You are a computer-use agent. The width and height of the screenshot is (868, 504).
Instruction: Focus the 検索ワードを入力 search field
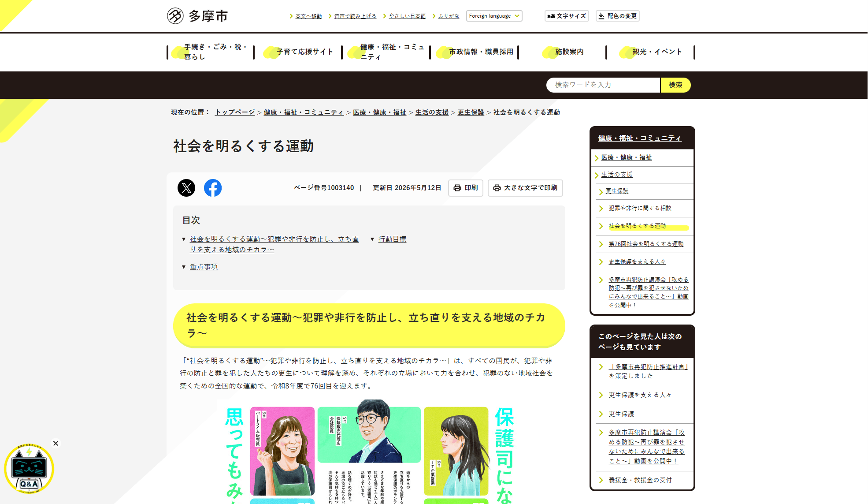pos(603,85)
